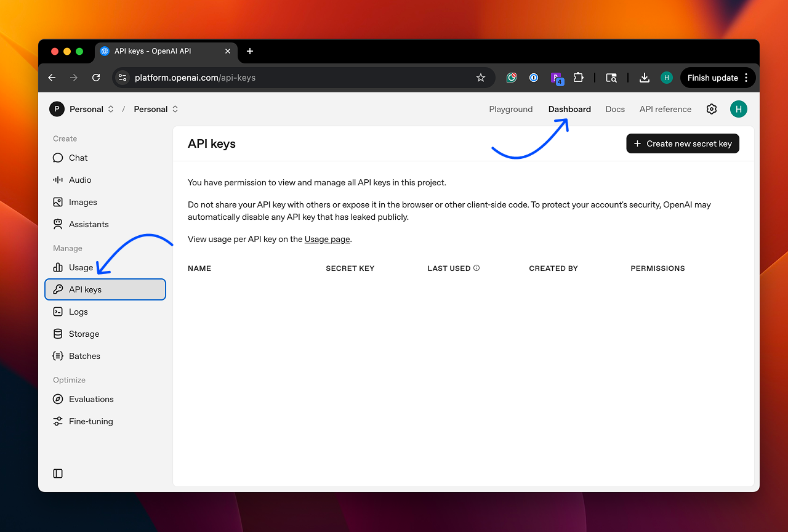Open Assistants from the sidebar
This screenshot has width=788, height=532.
pos(88,224)
